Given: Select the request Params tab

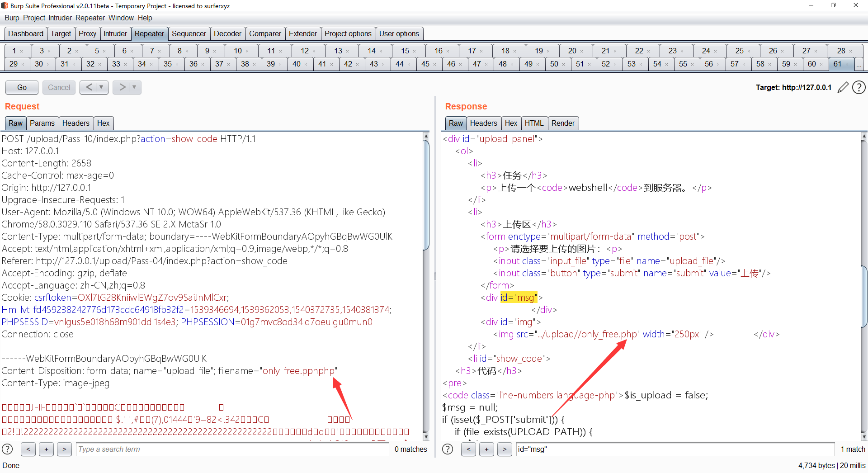Looking at the screenshot, I should 42,123.
